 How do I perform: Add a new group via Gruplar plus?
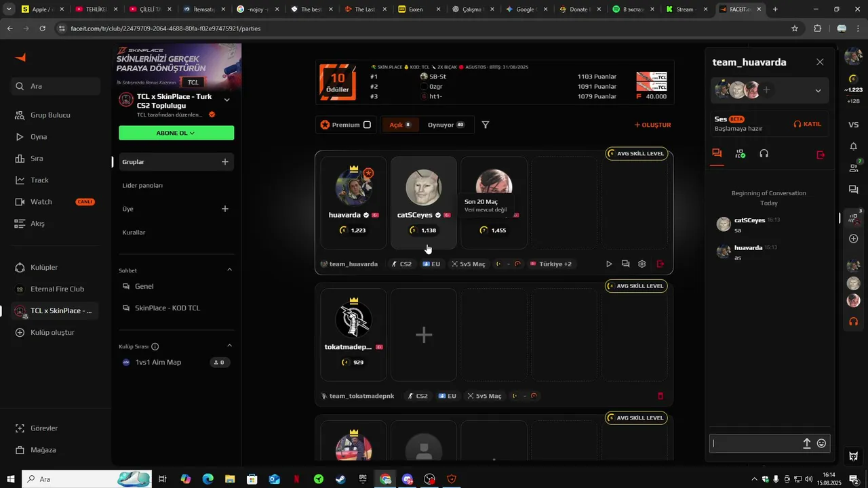[x=225, y=162]
